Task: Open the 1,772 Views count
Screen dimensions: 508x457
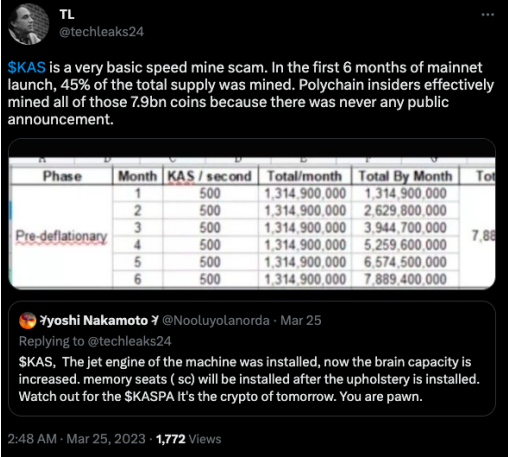Action: point(189,439)
